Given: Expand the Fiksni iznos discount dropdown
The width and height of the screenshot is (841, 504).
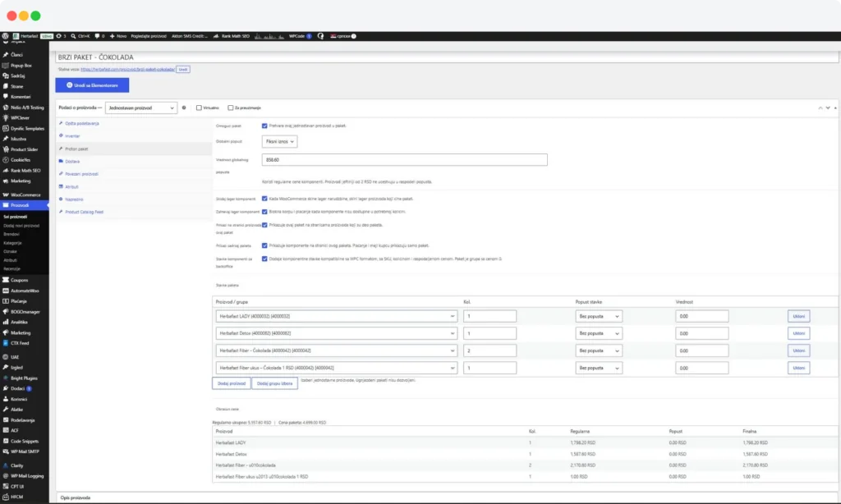Looking at the screenshot, I should pyautogui.click(x=279, y=141).
